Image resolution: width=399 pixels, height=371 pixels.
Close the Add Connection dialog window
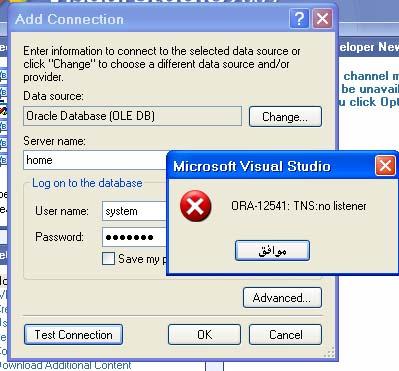point(322,19)
